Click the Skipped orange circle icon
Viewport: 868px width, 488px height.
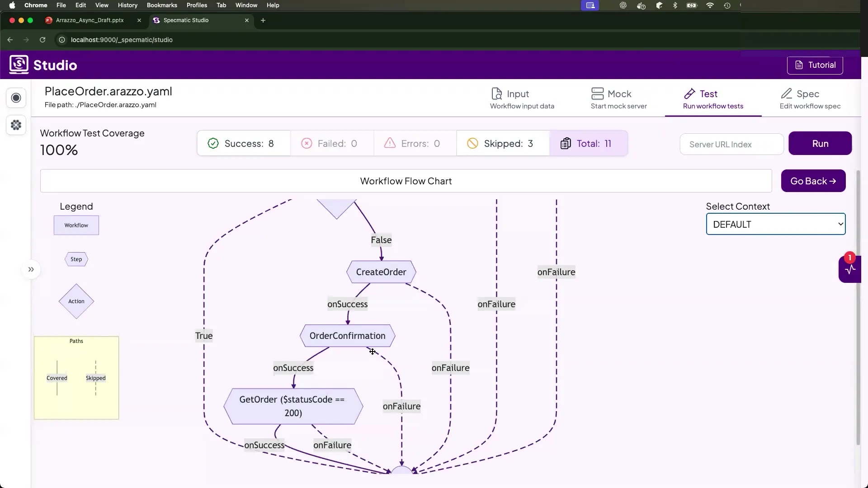[472, 144]
